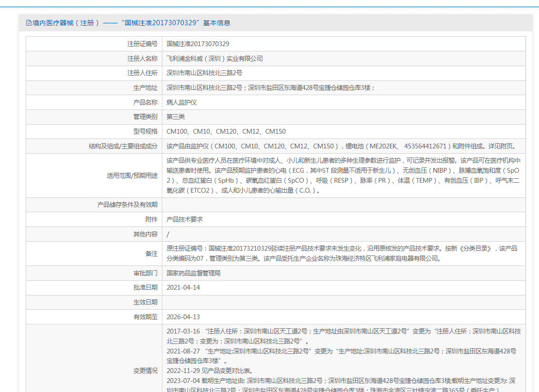Click the approval date 2021-04-14
Image resolution: width=539 pixels, height=392 pixels.
pyautogui.click(x=183, y=288)
